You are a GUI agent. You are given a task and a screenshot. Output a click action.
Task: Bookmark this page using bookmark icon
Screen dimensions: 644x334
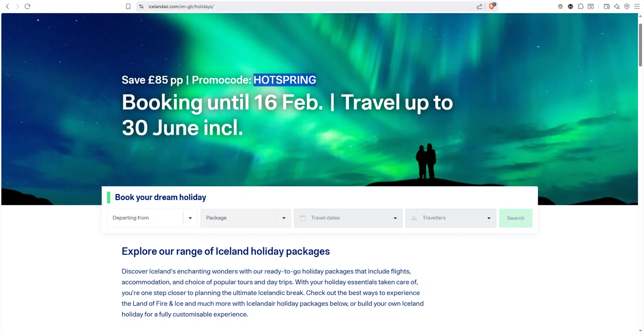(x=128, y=6)
